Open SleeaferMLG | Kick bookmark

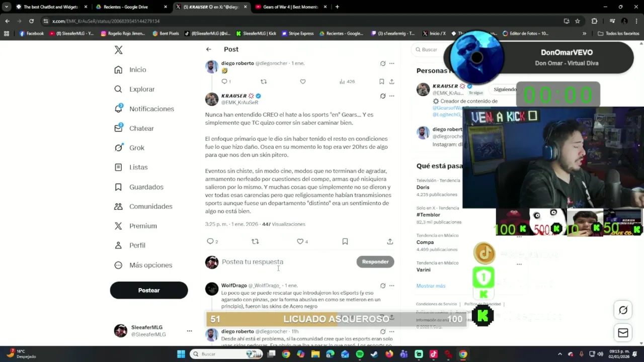point(256,34)
